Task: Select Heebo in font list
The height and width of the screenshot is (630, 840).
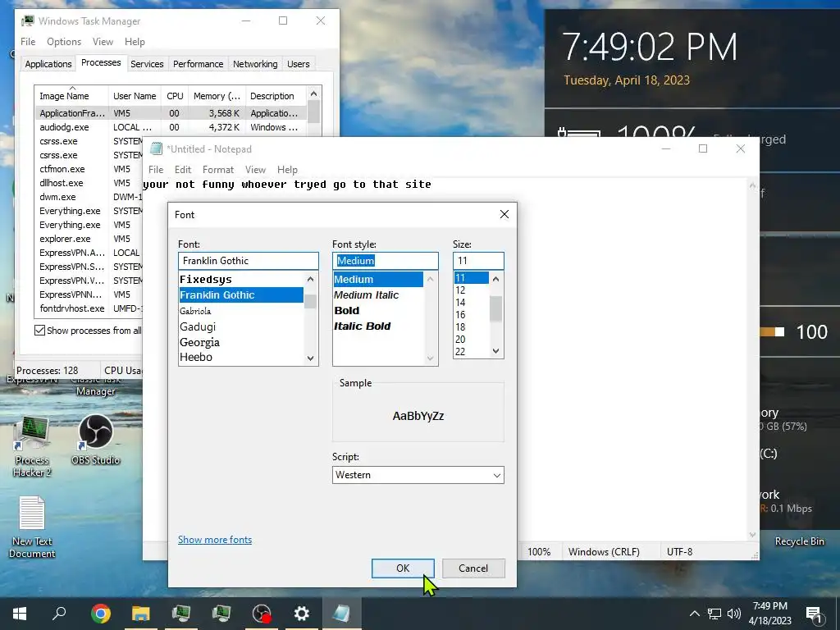Action: pos(241,358)
